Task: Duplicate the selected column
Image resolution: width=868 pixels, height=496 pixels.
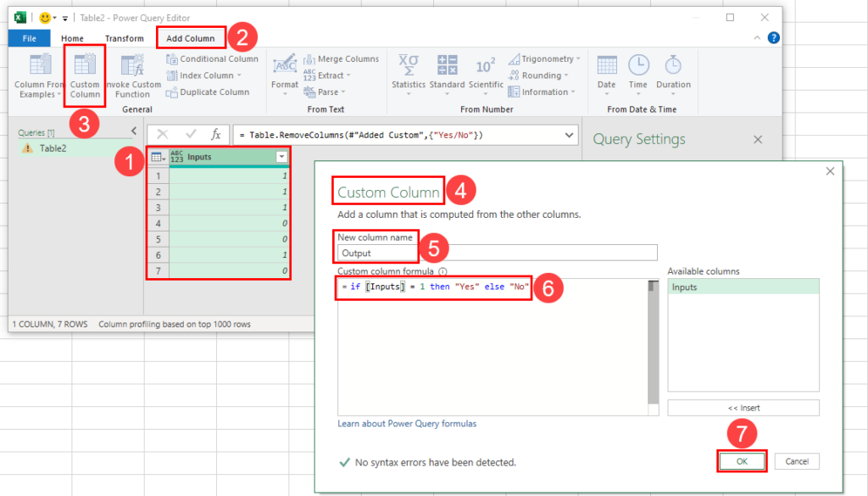Action: (209, 92)
